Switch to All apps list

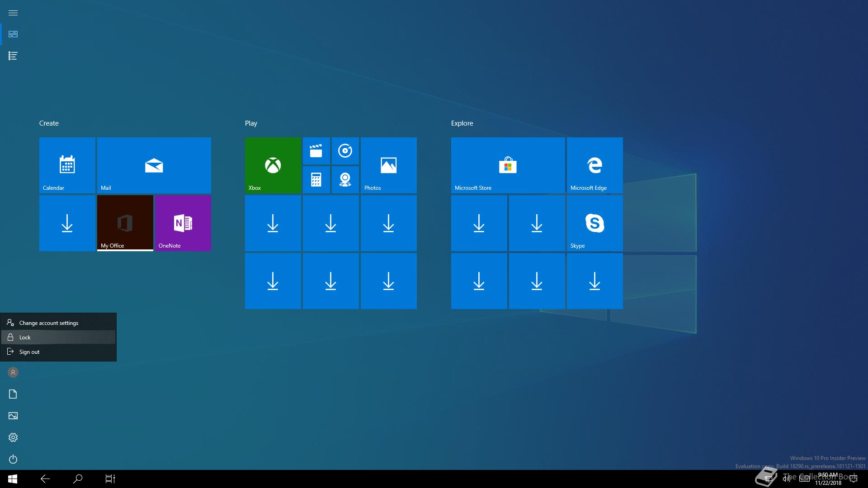[13, 56]
